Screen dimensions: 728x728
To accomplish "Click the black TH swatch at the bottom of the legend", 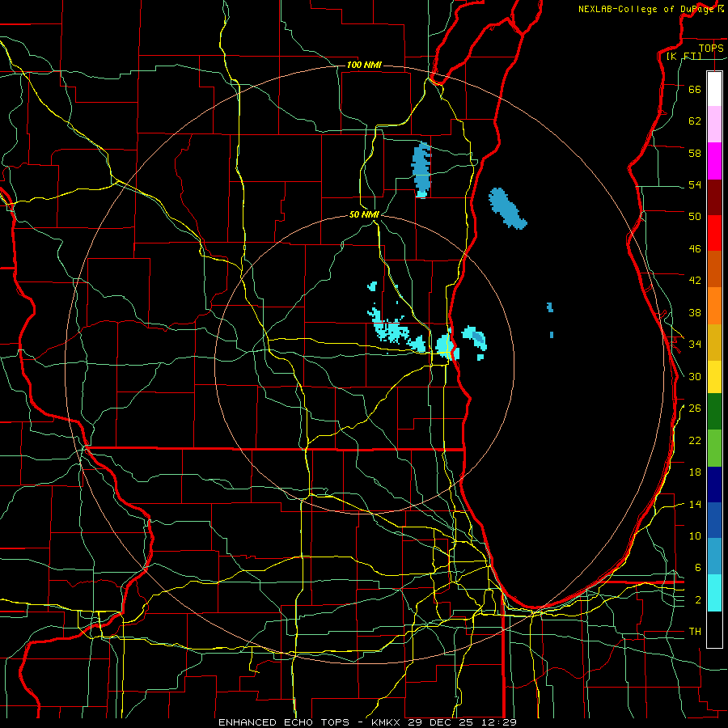I will (714, 629).
